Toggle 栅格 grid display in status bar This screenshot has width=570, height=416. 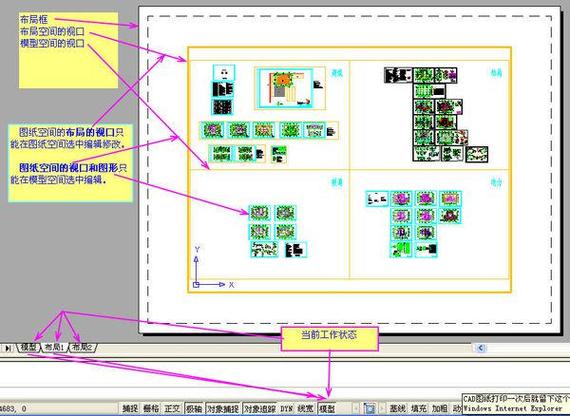pos(151,409)
